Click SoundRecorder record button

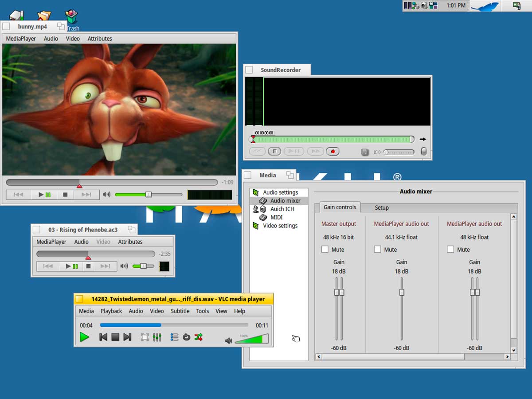pyautogui.click(x=332, y=152)
